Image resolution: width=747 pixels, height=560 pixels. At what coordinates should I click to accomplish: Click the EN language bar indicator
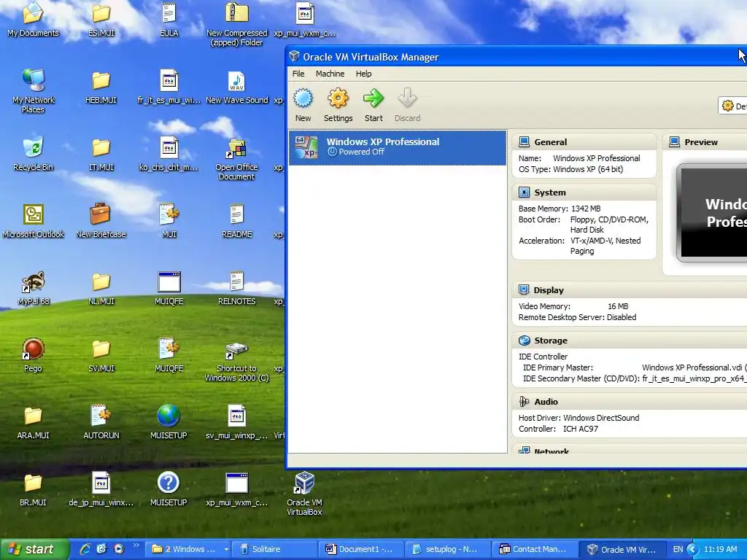[x=678, y=549]
